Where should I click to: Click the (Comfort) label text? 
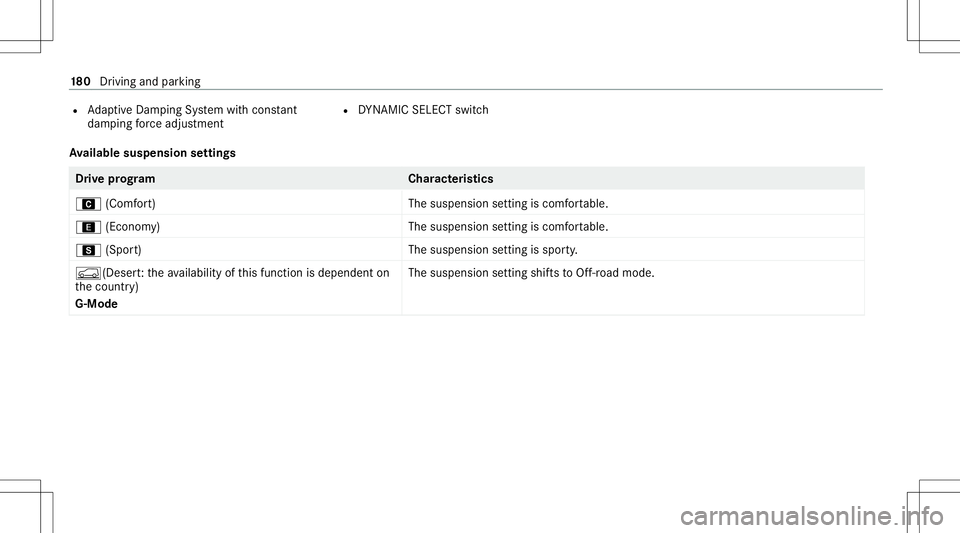(130, 204)
